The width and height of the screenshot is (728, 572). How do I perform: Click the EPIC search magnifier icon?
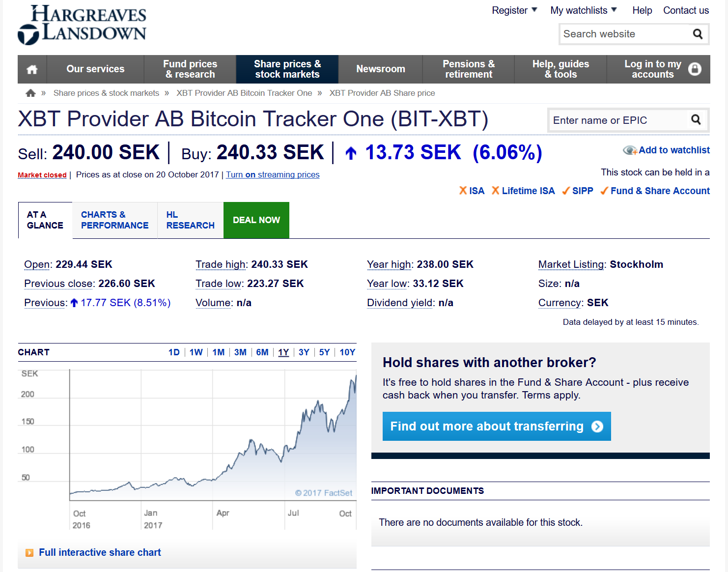(696, 119)
